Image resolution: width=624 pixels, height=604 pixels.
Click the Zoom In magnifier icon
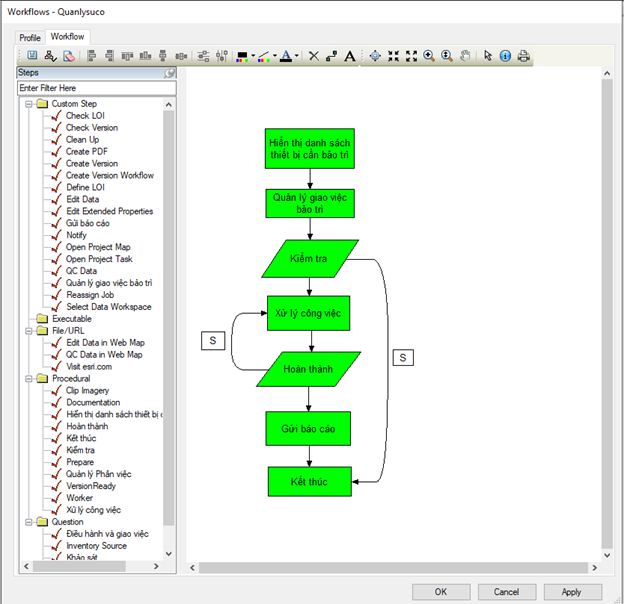click(429, 56)
